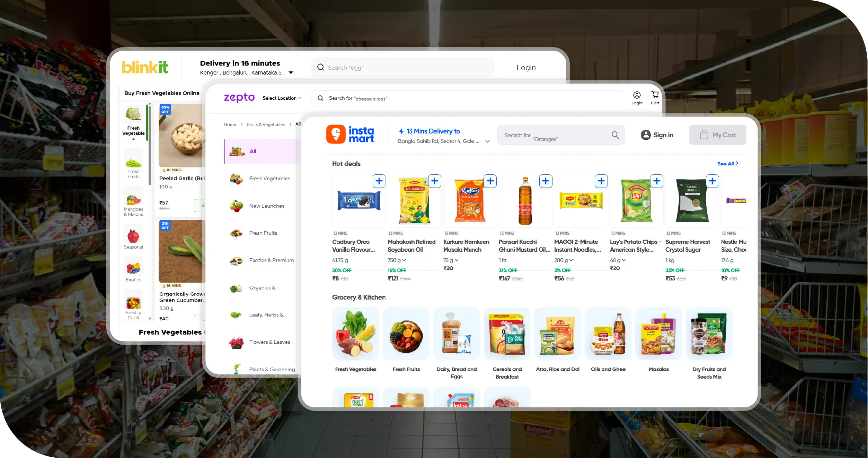
Task: Click the Instamart search magnifier icon
Action: pyautogui.click(x=615, y=135)
